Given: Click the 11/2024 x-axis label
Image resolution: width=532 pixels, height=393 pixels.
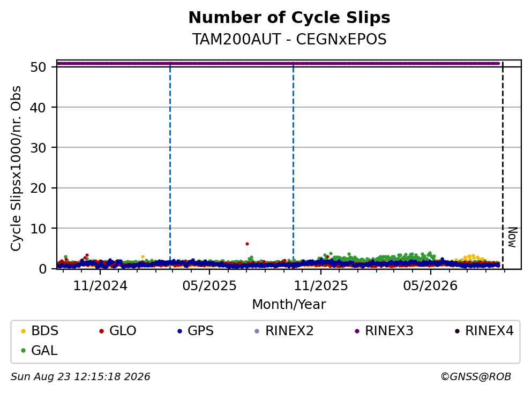Looking at the screenshot, I should [x=100, y=286].
